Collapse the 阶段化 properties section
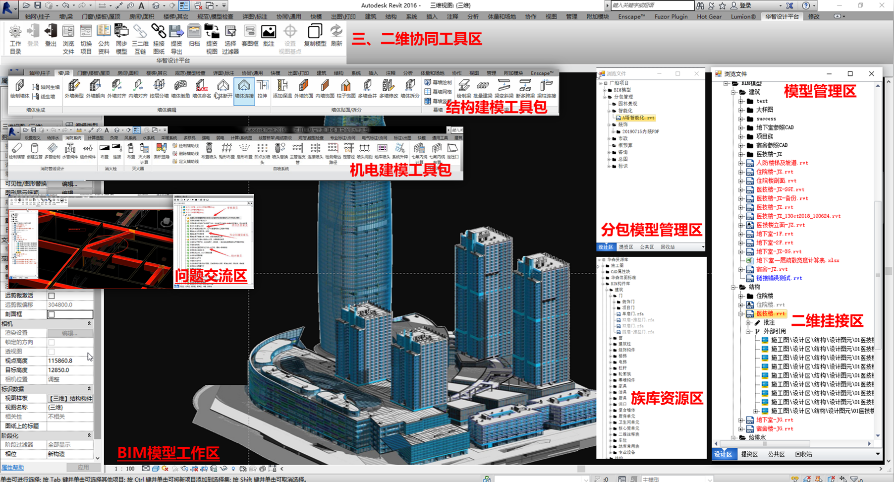The image size is (894, 482). (89, 435)
